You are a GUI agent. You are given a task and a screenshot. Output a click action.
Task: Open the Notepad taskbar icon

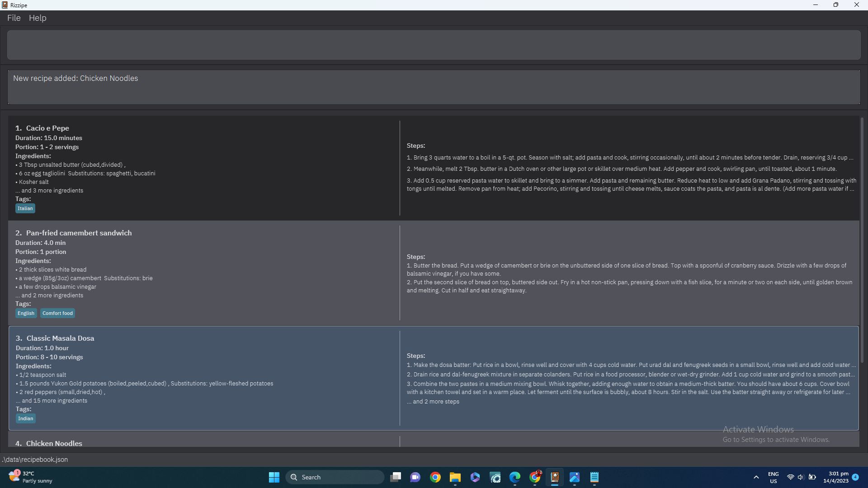pos(594,477)
